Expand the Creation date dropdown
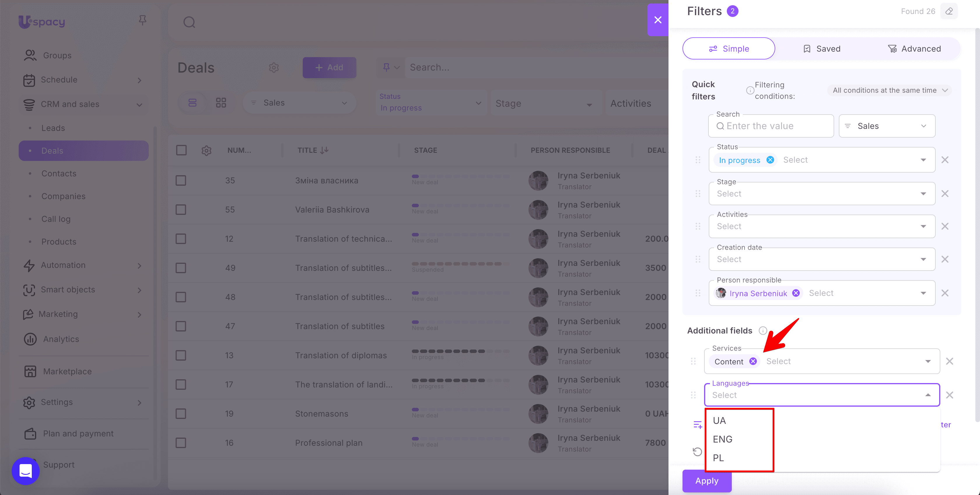 click(x=923, y=259)
